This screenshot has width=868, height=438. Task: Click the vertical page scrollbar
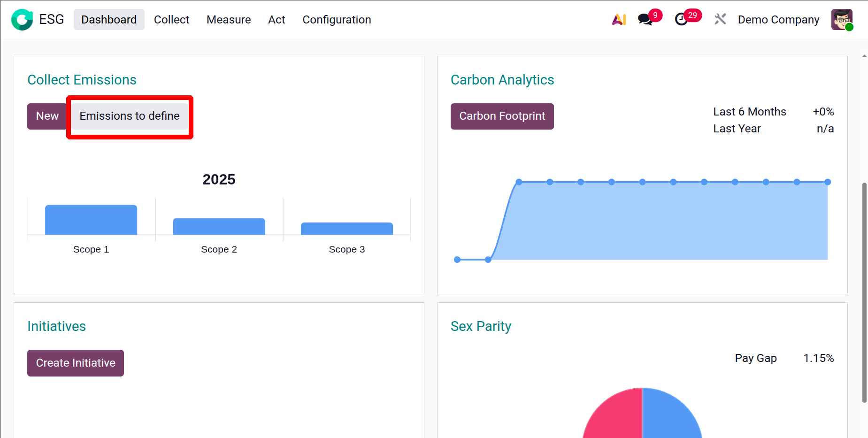tap(864, 291)
